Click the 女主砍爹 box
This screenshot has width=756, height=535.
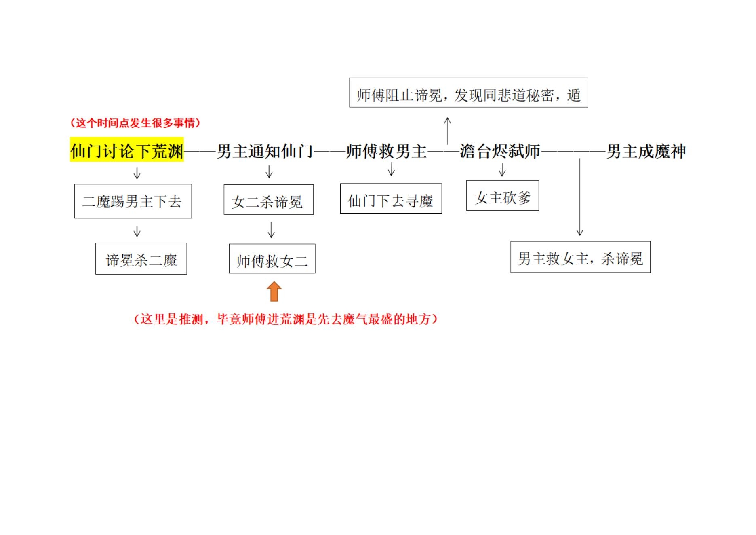[503, 197]
